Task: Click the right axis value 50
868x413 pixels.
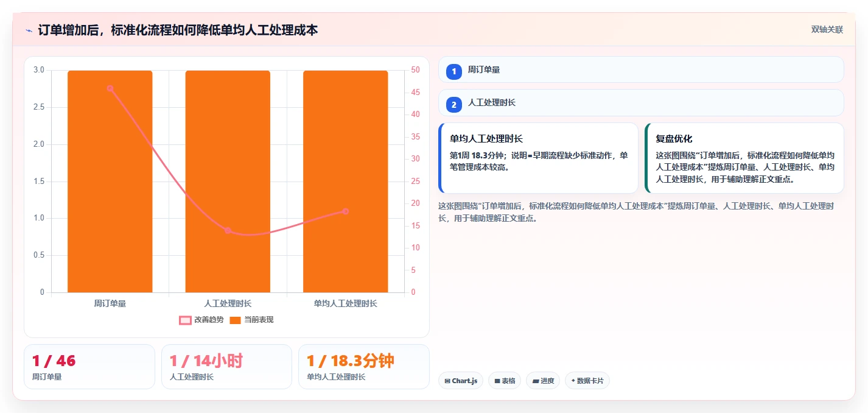Action: (x=415, y=70)
